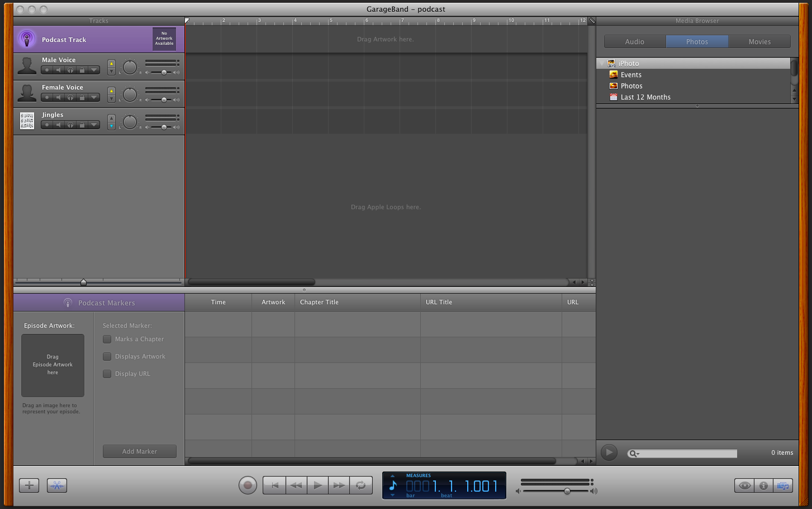
Task: Click the Podcast Track microphone icon
Action: [x=27, y=39]
